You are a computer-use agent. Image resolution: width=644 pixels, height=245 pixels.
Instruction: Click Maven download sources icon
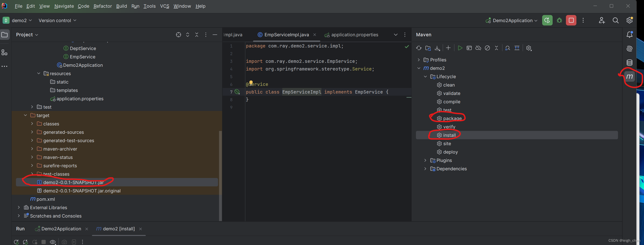tap(437, 48)
